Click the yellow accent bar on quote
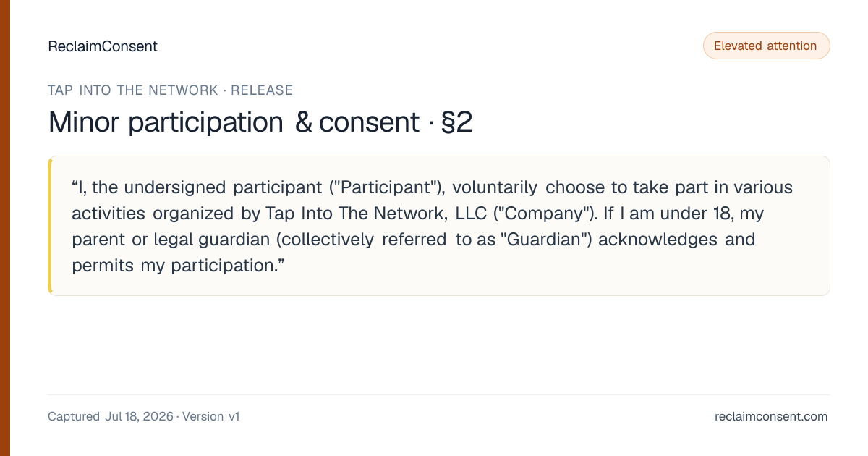 pyautogui.click(x=50, y=226)
